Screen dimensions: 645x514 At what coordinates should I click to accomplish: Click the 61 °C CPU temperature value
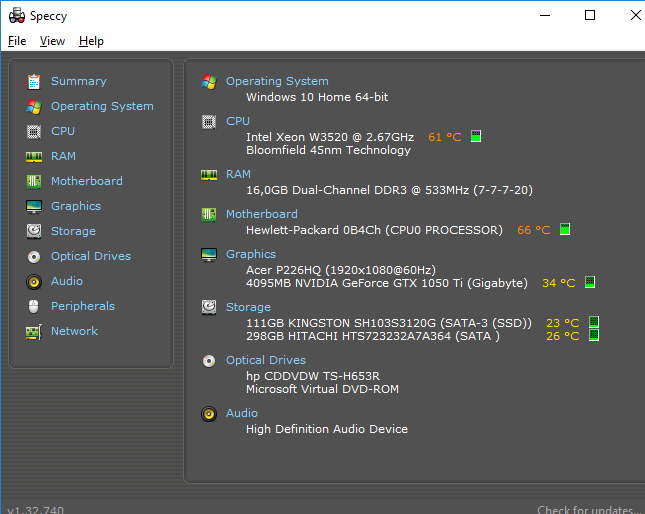click(x=445, y=137)
